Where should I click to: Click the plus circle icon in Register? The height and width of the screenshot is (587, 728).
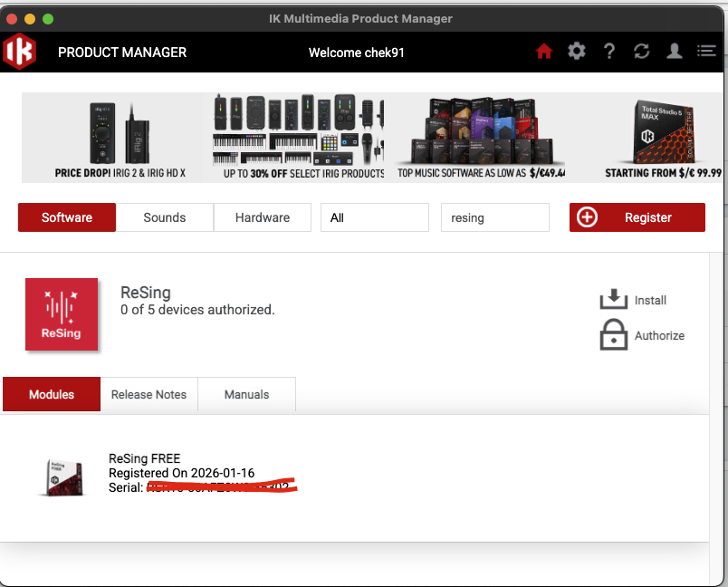(587, 217)
